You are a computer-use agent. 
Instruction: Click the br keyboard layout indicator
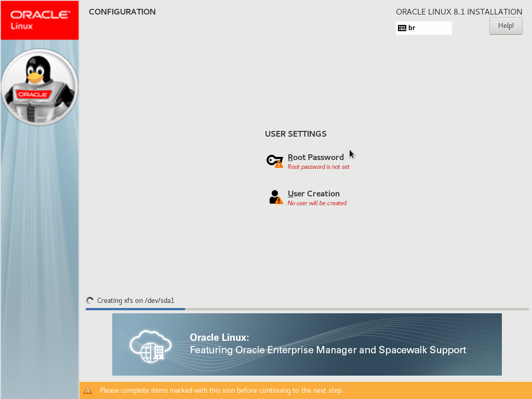tap(424, 28)
